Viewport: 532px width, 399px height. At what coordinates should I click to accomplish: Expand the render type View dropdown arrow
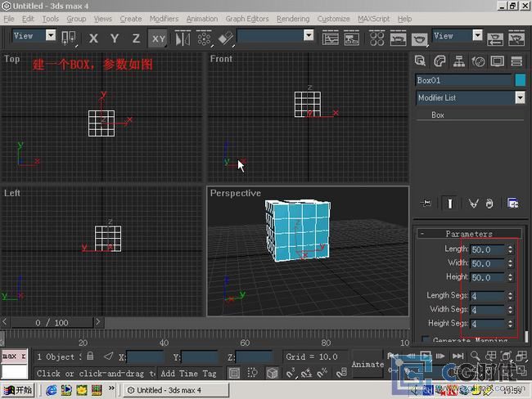click(477, 35)
